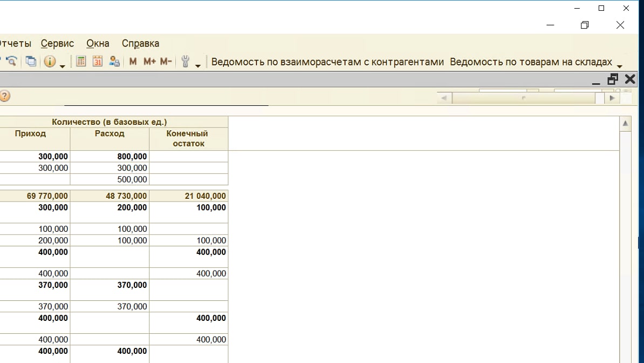Restore the inner report window
This screenshot has height=363, width=644.
click(613, 79)
